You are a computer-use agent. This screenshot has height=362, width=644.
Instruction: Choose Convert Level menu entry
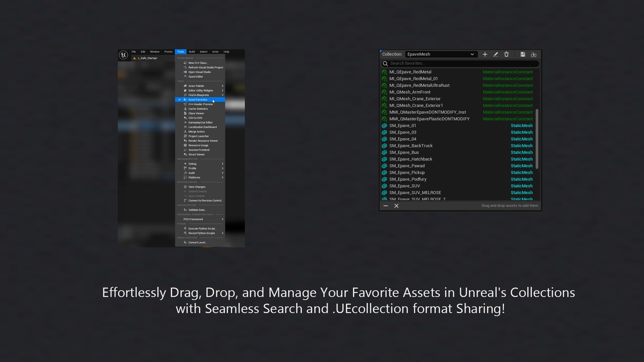pyautogui.click(x=200, y=242)
